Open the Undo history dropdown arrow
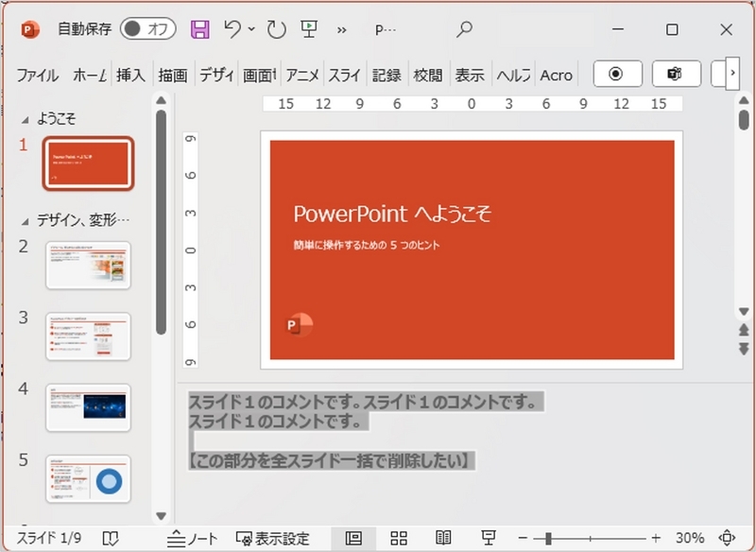 coord(251,29)
